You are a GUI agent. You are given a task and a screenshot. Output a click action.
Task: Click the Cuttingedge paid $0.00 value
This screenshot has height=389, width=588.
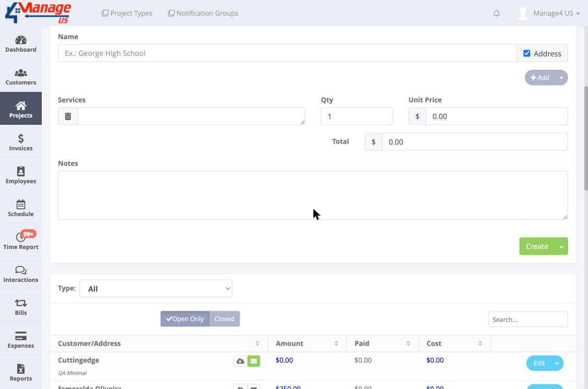coord(363,360)
